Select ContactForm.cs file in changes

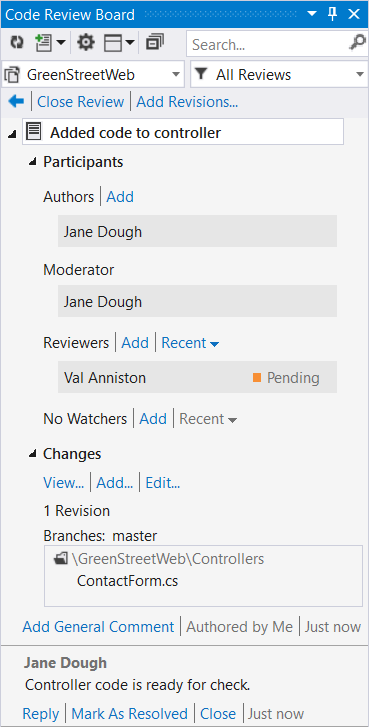(127, 580)
